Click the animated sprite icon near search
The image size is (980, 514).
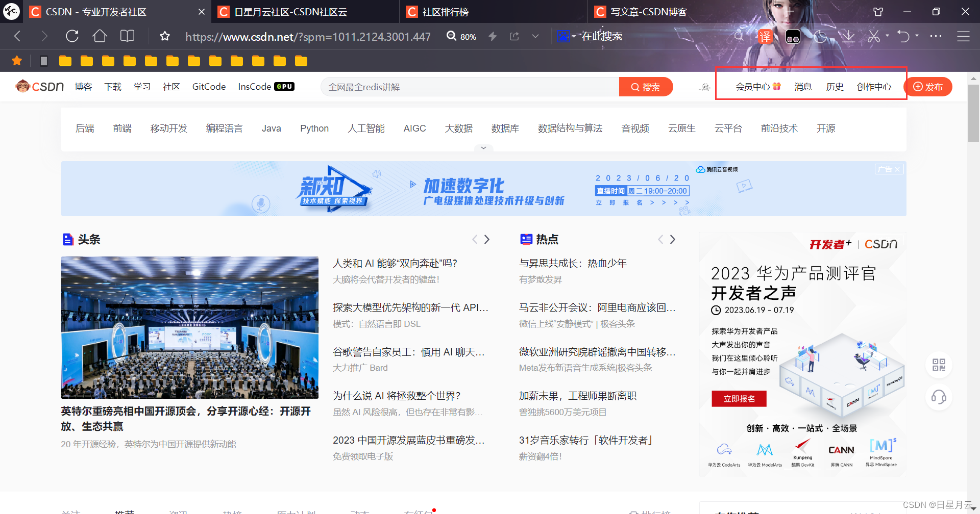[x=705, y=87]
